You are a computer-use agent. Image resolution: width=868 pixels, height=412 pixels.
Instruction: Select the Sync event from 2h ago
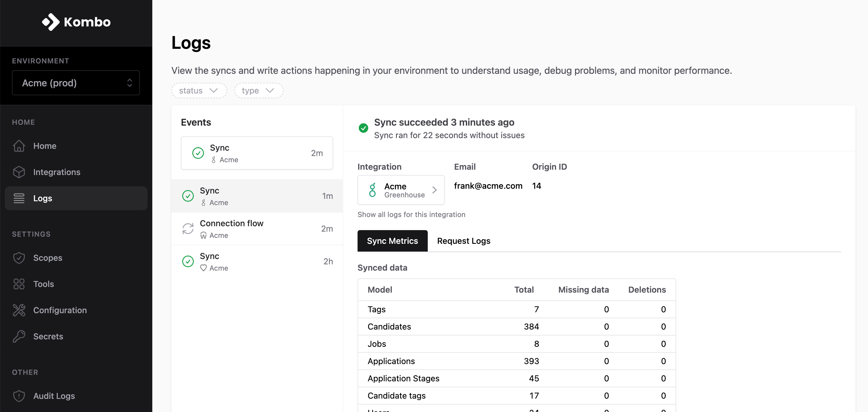point(257,261)
